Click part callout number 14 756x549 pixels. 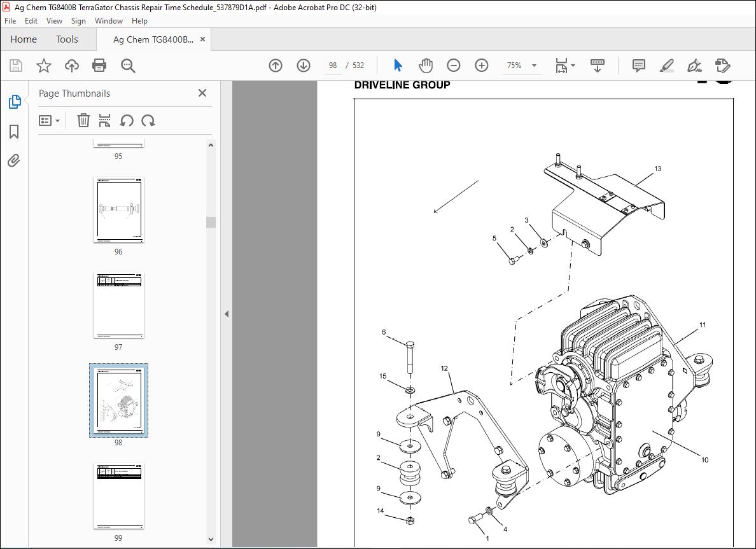click(x=381, y=511)
